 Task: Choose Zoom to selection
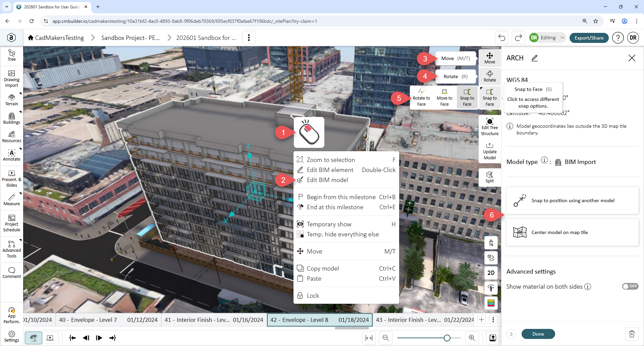pyautogui.click(x=346, y=160)
